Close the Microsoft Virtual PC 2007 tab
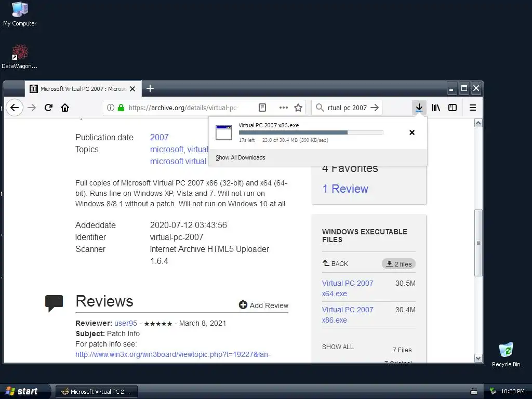The image size is (532, 399). (132, 89)
